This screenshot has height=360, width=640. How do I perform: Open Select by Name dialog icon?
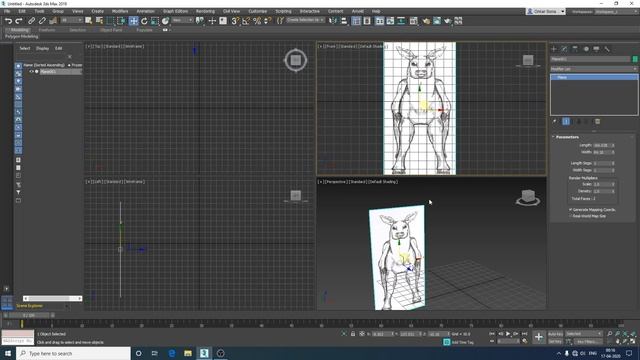[99, 21]
